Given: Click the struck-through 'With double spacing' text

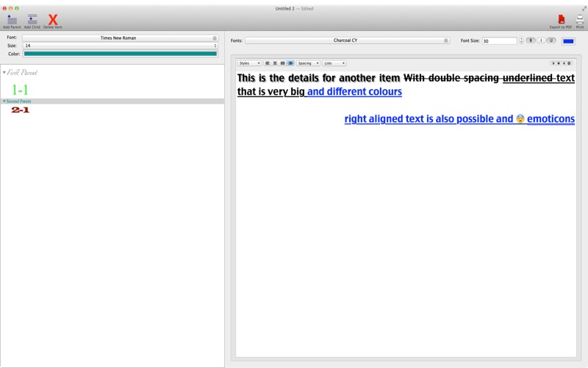Looking at the screenshot, I should (451, 78).
